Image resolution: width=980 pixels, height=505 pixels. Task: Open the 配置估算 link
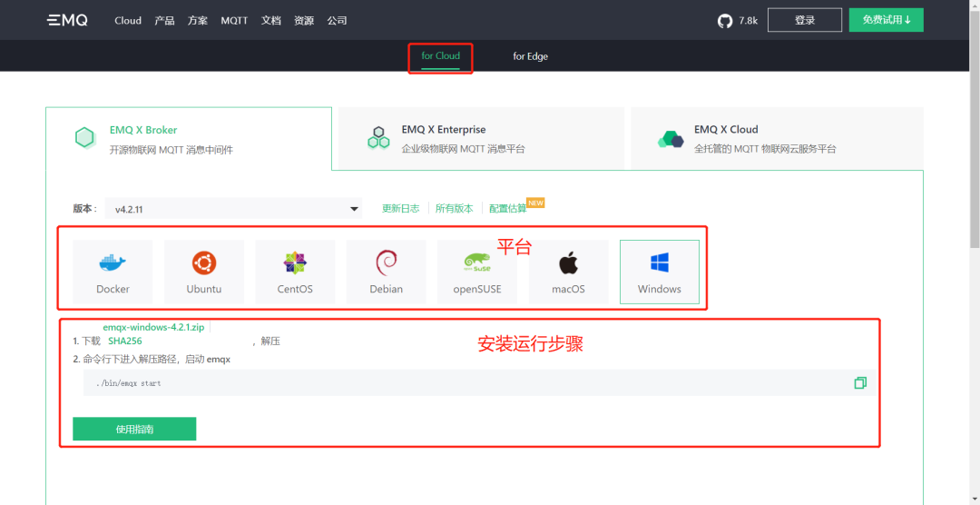coord(508,208)
